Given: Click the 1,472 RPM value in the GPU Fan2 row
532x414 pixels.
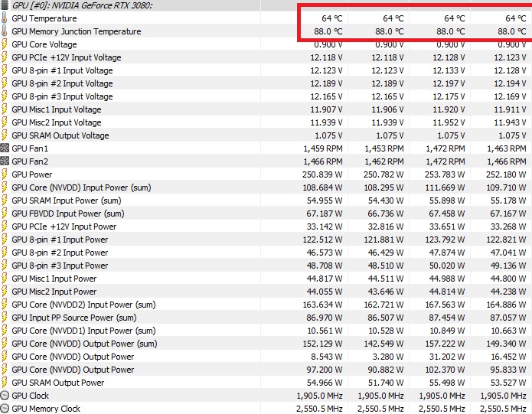Looking at the screenshot, I should coord(446,161).
